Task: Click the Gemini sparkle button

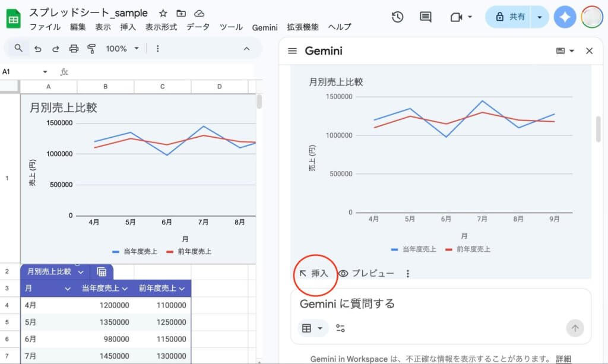Action: pos(565,17)
